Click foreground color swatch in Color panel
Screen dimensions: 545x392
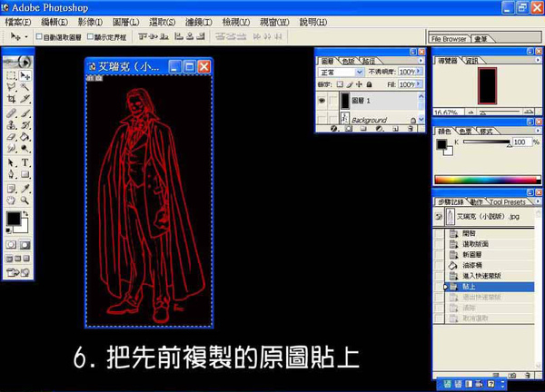tap(441, 144)
